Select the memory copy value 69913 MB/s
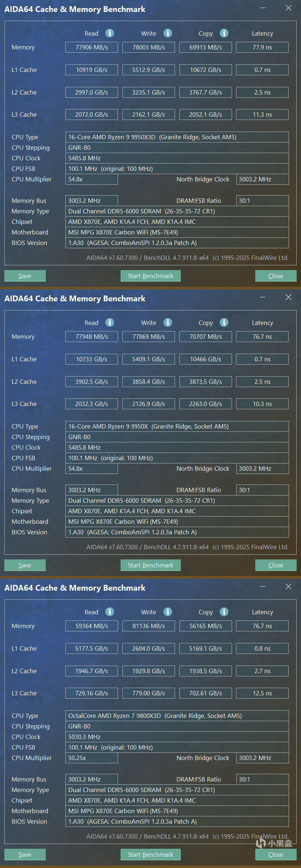Image resolution: width=301 pixels, height=868 pixels. (x=206, y=47)
